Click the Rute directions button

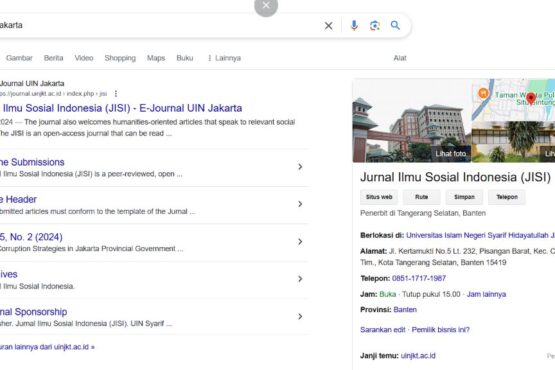click(422, 197)
